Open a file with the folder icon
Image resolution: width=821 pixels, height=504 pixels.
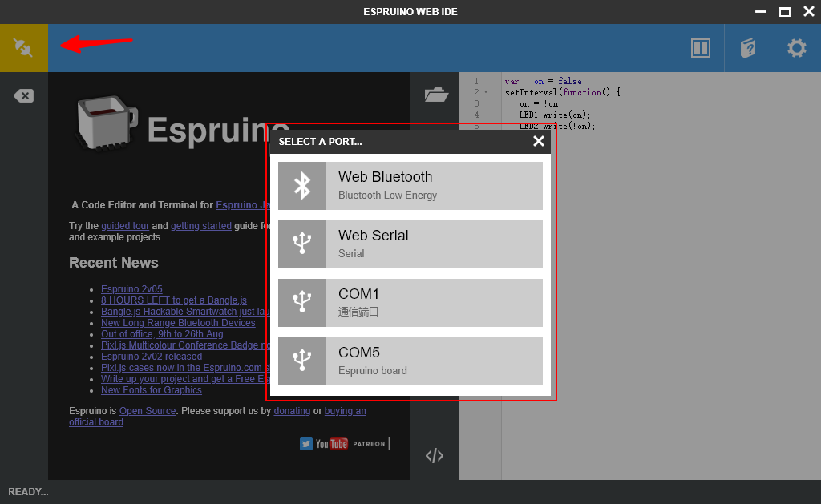click(x=436, y=95)
